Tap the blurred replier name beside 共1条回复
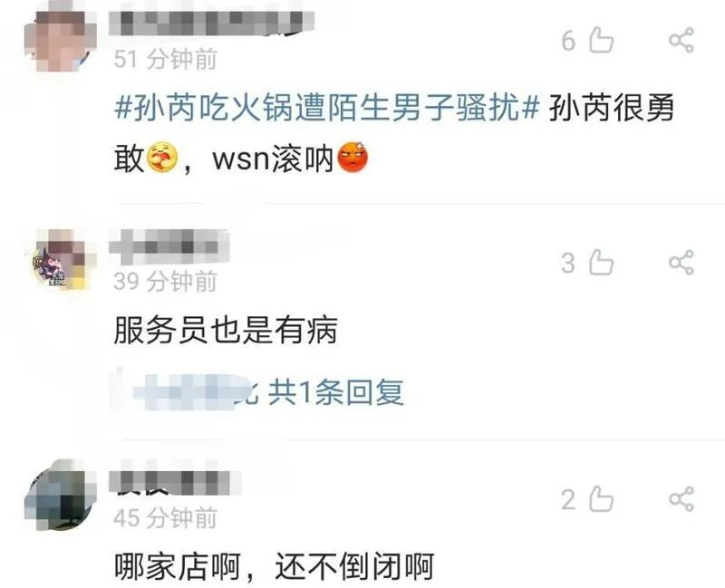The image size is (725, 588). click(x=187, y=392)
